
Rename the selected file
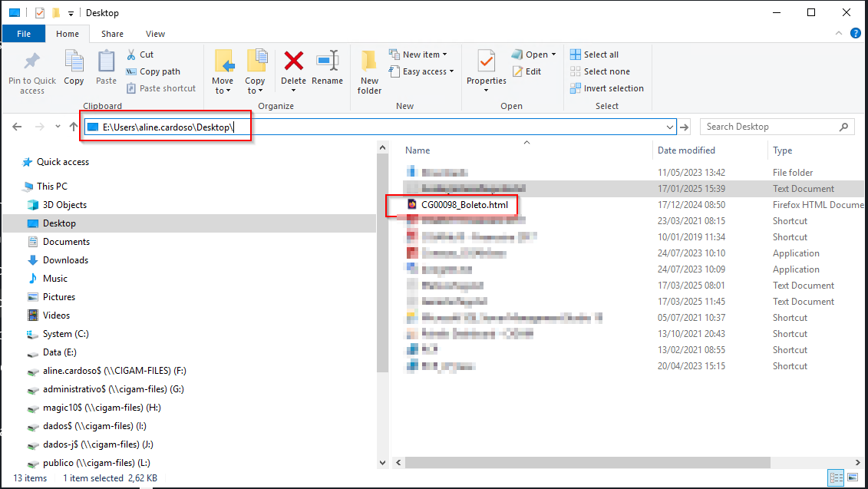pos(327,68)
